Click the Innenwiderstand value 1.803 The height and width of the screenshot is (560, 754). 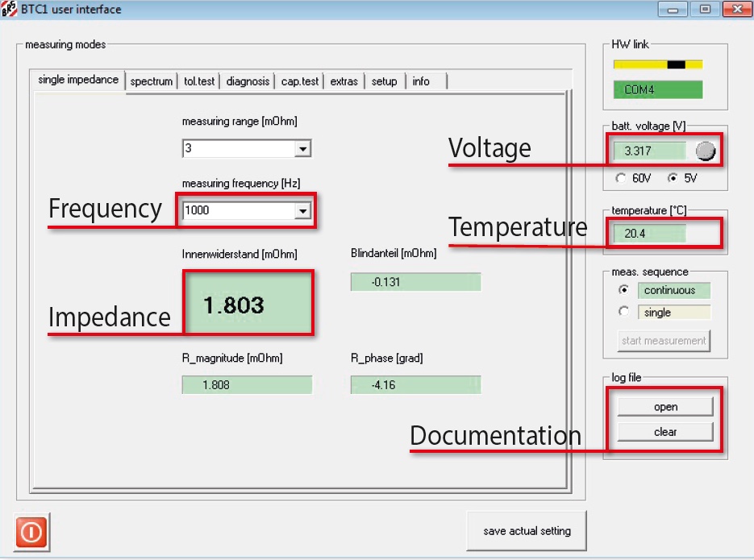point(248,303)
